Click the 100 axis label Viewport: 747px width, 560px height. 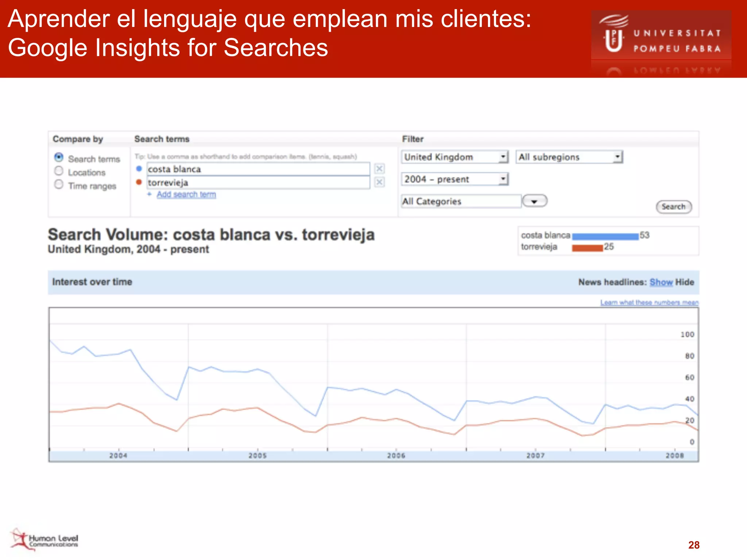(x=687, y=334)
